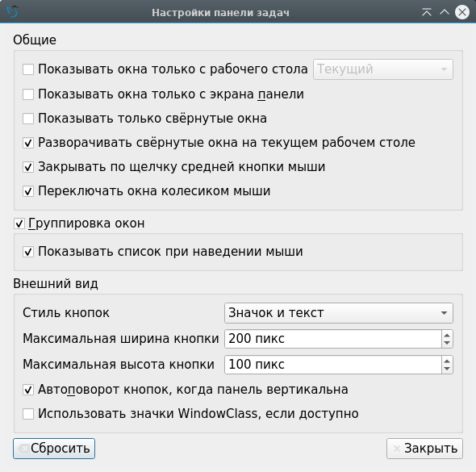Click the LXQt bird icon in title bar

[x=13, y=12]
